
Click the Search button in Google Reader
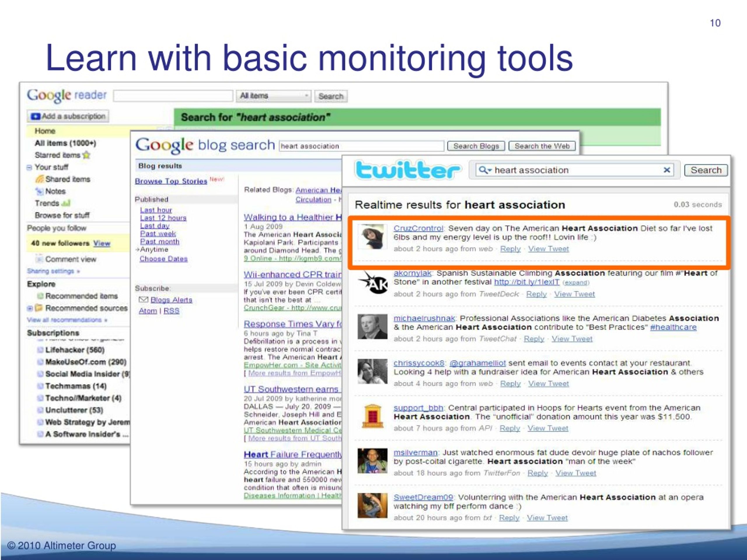click(x=331, y=96)
